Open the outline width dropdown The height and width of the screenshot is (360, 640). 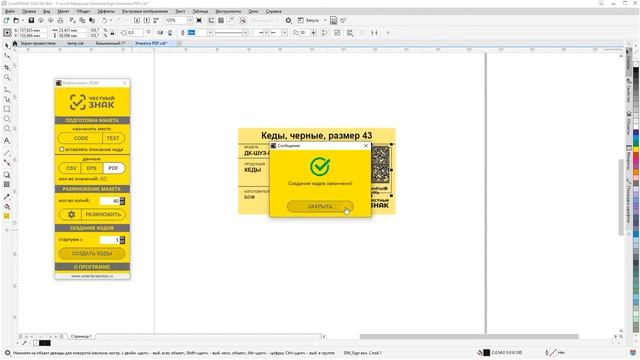point(210,33)
